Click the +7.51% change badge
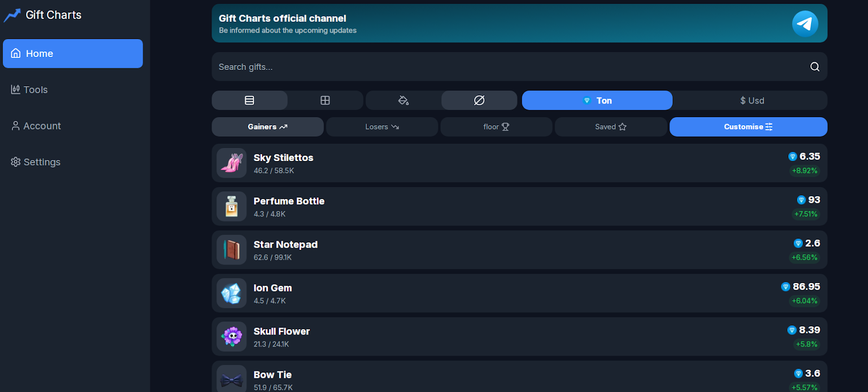 pos(806,214)
